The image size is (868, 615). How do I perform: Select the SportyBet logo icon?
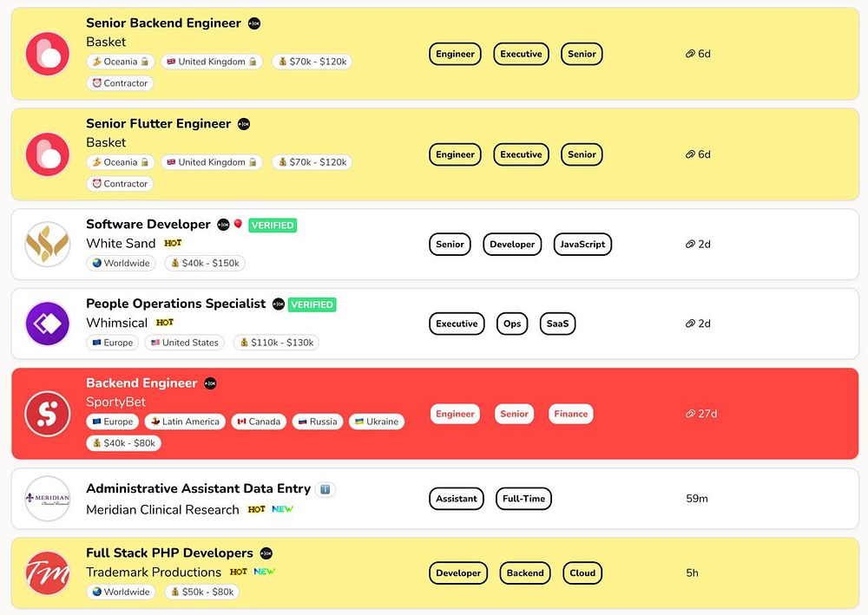48,414
